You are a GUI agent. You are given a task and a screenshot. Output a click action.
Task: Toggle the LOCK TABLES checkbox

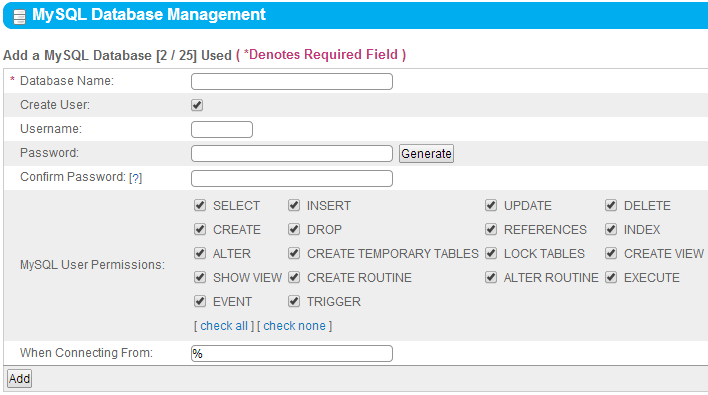491,253
